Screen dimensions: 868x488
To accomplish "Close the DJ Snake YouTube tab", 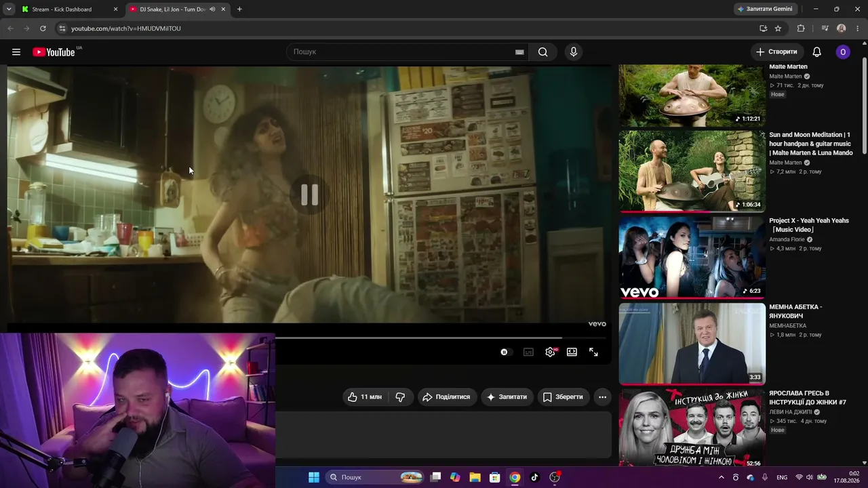I will pyautogui.click(x=223, y=9).
